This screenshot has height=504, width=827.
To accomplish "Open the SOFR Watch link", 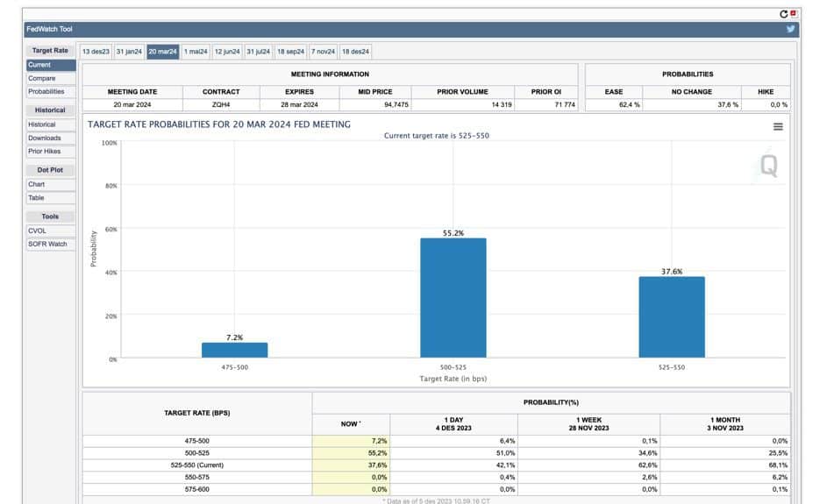I will point(51,244).
